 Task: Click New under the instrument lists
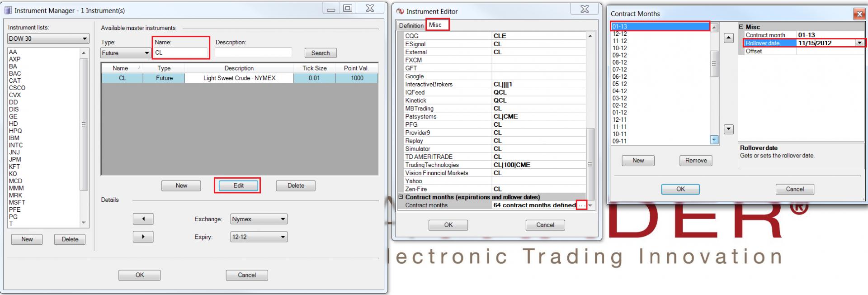point(27,239)
